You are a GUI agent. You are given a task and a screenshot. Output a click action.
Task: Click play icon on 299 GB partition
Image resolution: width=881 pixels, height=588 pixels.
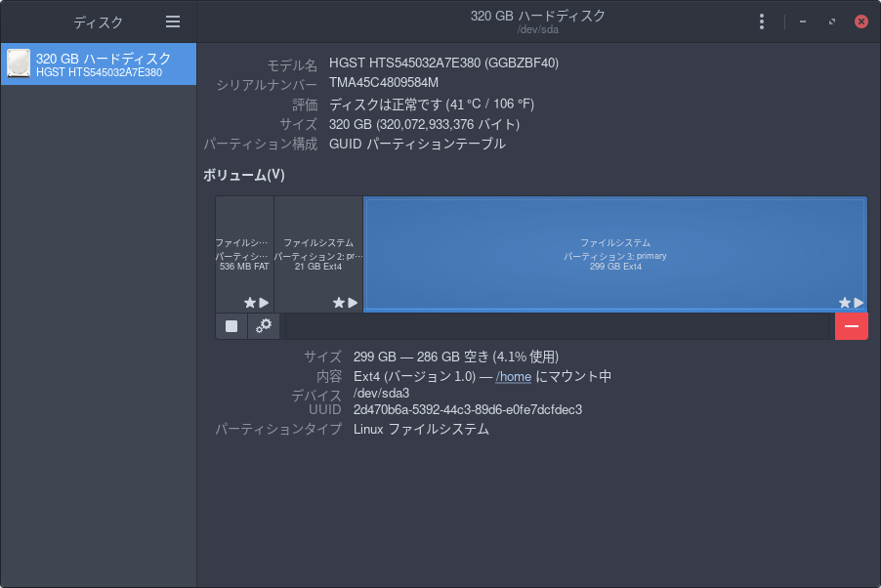point(859,303)
